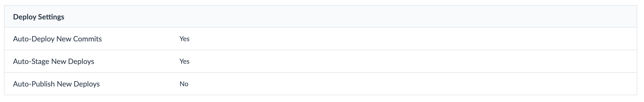Select the word "Auto-Stage" in the second row
This screenshot has width=644, height=102.
pyautogui.click(x=31, y=61)
